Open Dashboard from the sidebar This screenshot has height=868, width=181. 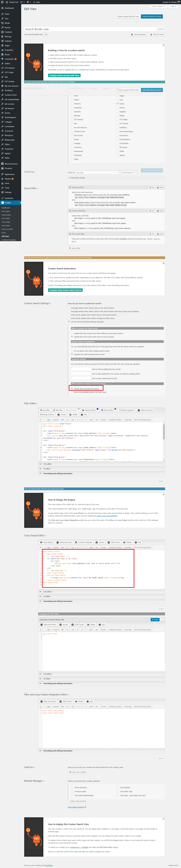click(9, 8)
